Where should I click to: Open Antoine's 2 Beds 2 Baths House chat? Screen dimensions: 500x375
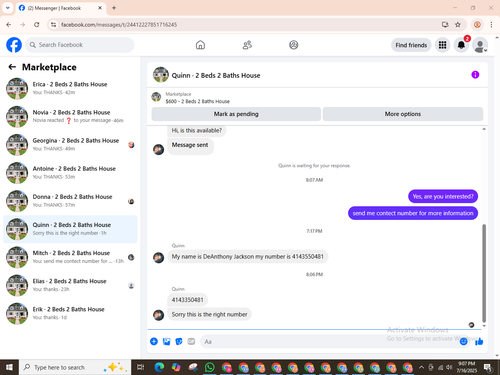tap(70, 173)
